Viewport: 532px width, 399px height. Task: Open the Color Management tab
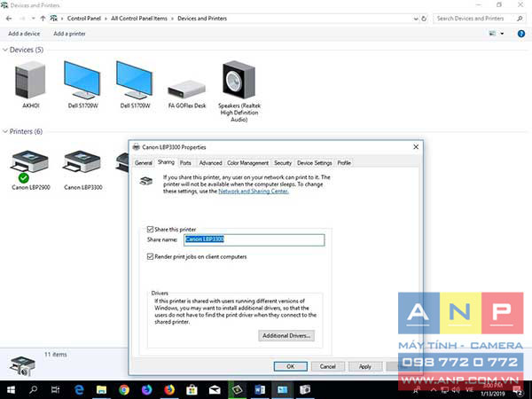[x=247, y=163]
